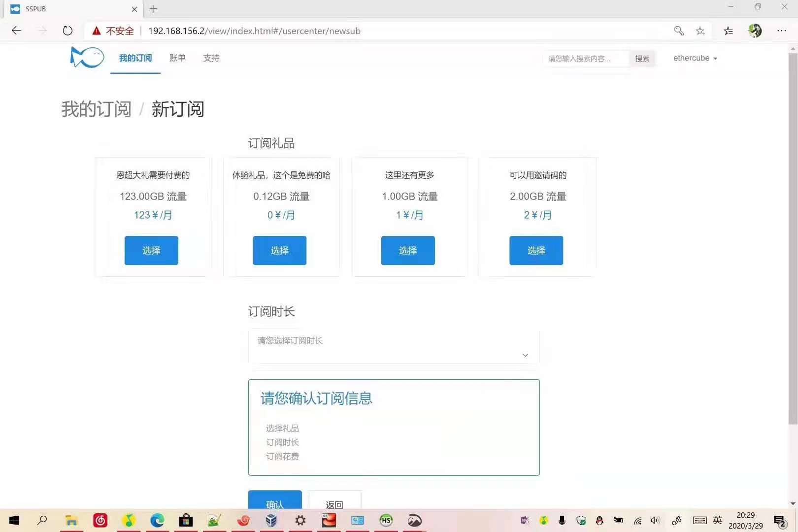Click the SSPUB fish logo

[x=87, y=58]
